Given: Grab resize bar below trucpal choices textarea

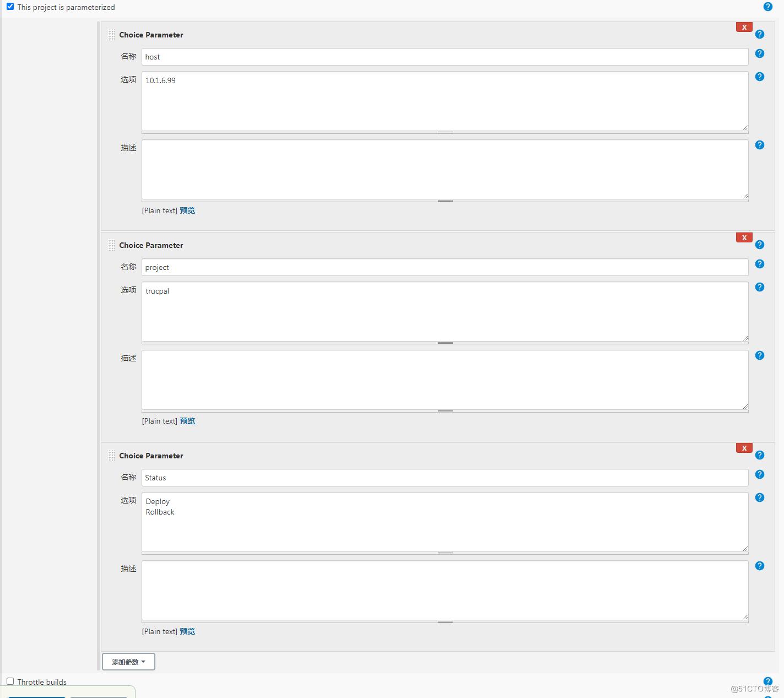Looking at the screenshot, I should click(445, 343).
